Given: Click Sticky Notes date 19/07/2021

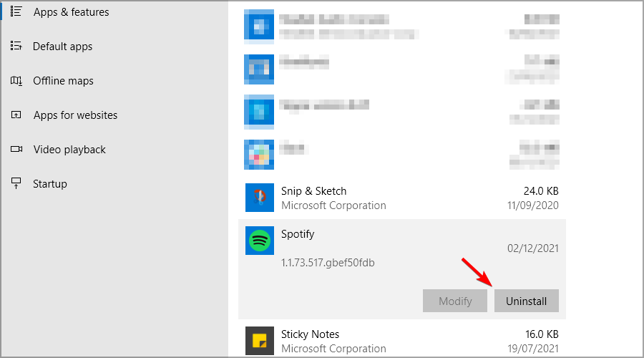Looking at the screenshot, I should pyautogui.click(x=532, y=349).
